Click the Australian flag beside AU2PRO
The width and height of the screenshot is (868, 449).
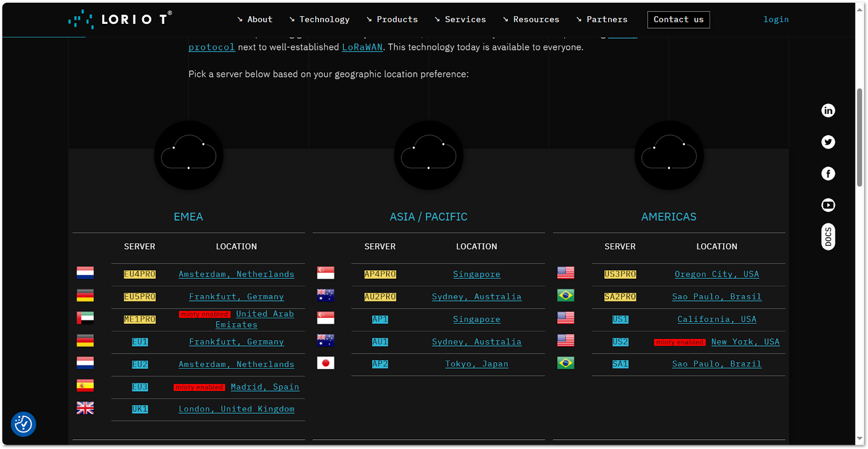pos(325,295)
